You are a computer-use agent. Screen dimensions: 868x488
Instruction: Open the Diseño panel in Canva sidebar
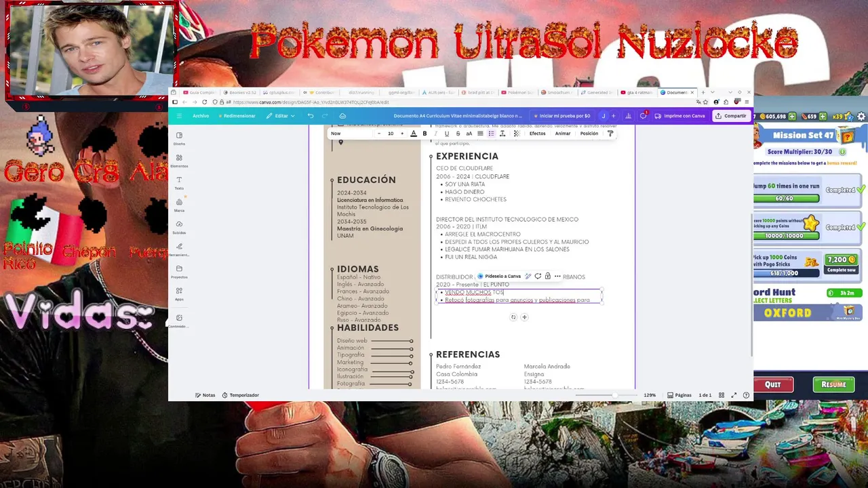[179, 138]
